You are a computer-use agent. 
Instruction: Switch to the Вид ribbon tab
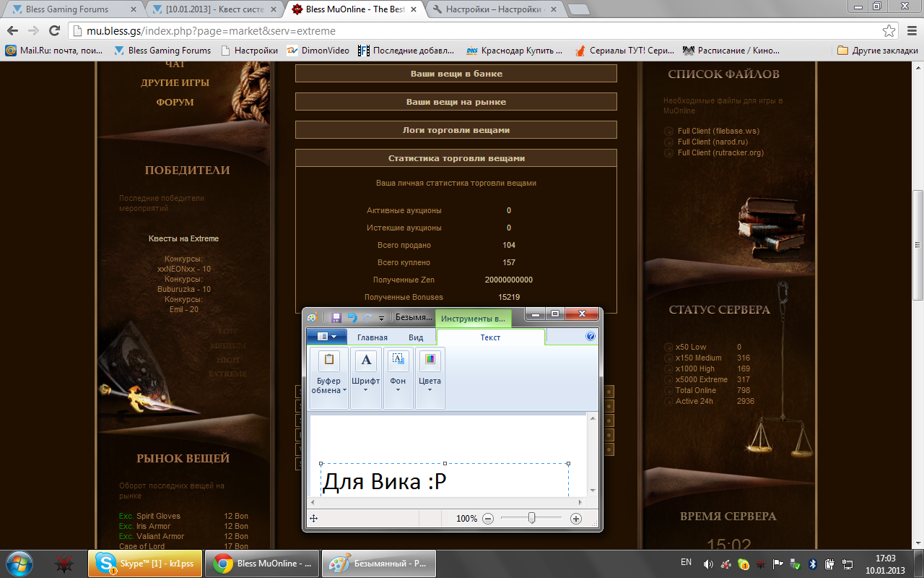(416, 337)
